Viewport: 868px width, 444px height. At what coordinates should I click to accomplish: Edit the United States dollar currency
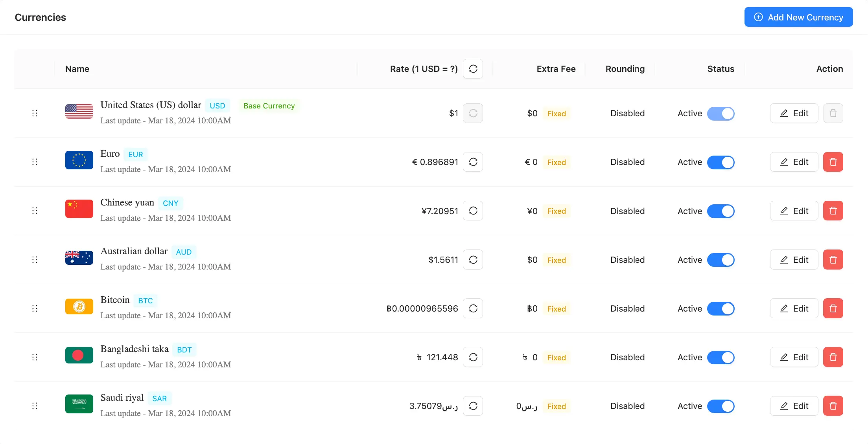794,113
